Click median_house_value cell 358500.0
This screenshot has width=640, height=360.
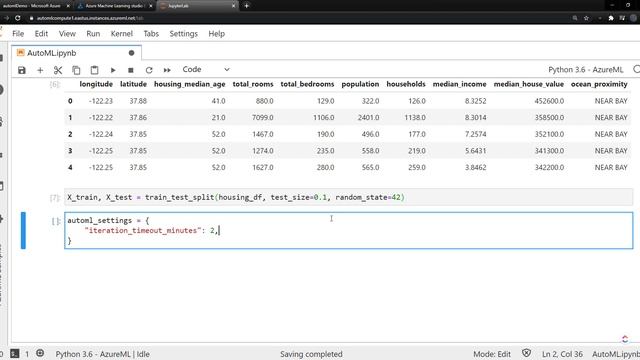click(x=549, y=118)
